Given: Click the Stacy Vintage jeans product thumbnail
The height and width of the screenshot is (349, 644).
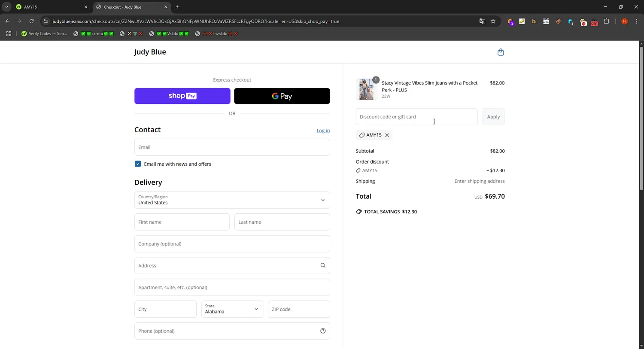Looking at the screenshot, I should coord(366,89).
